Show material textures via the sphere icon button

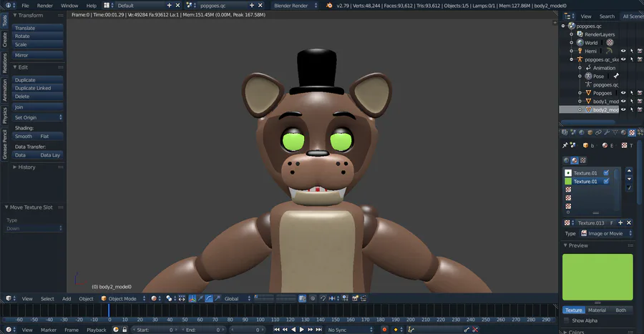point(575,160)
